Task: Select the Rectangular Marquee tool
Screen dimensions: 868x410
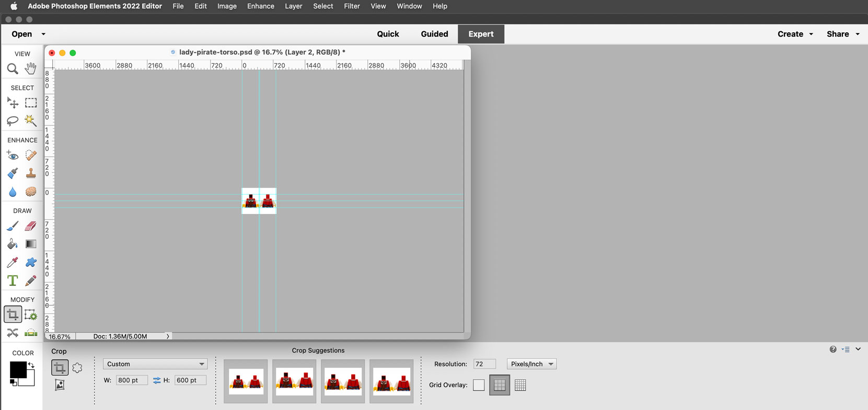Action: point(31,103)
